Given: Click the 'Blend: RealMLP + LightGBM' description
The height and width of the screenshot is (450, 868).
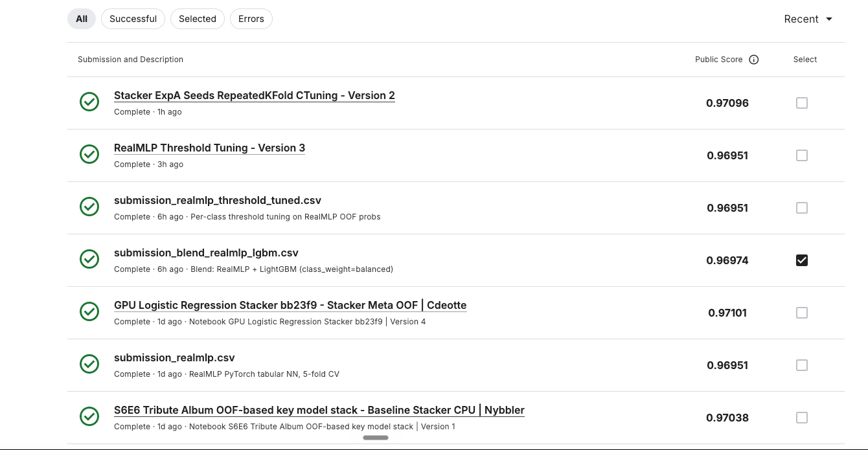Looking at the screenshot, I should (x=291, y=269).
